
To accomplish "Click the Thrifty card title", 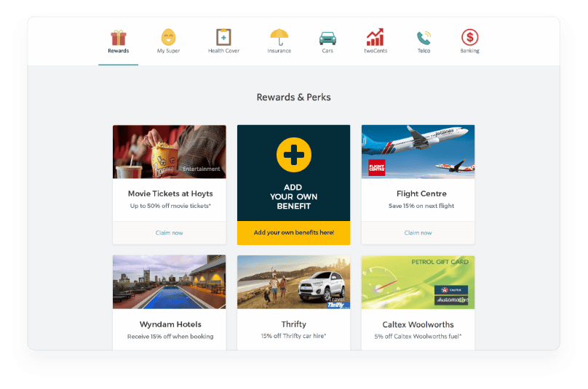I will click(293, 324).
